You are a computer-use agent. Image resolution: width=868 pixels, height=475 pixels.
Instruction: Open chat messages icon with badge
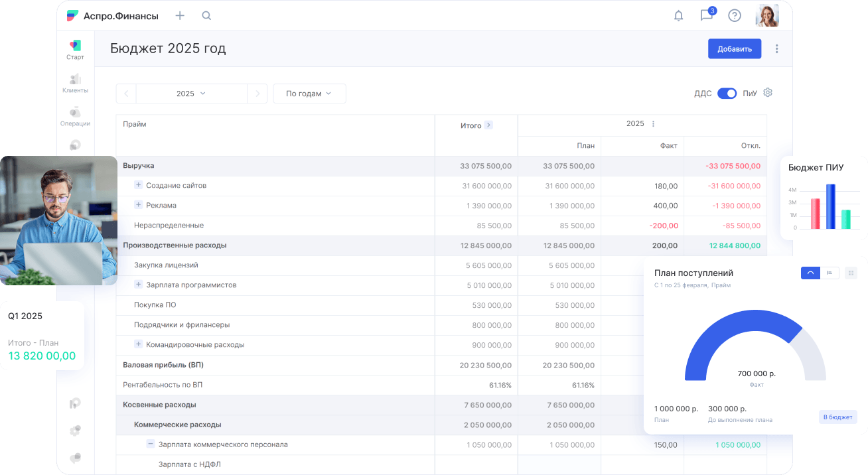[x=707, y=15]
